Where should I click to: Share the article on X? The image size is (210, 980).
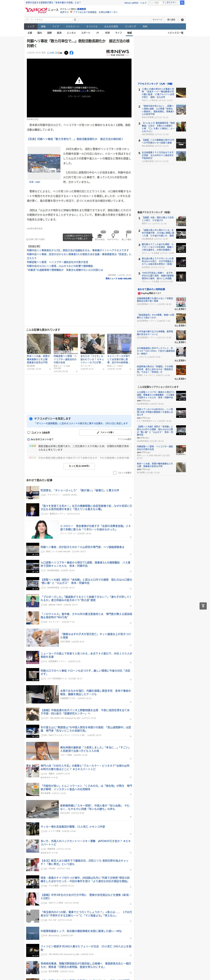[66, 53]
